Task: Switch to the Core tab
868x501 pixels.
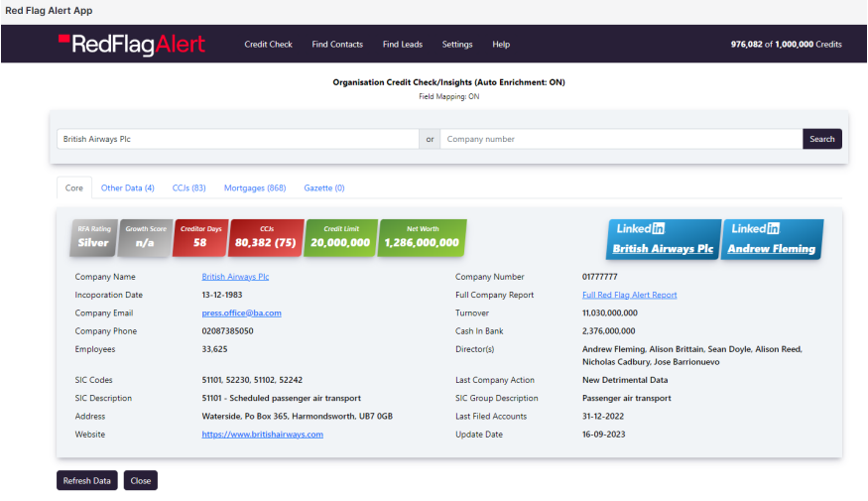Action: [74, 188]
